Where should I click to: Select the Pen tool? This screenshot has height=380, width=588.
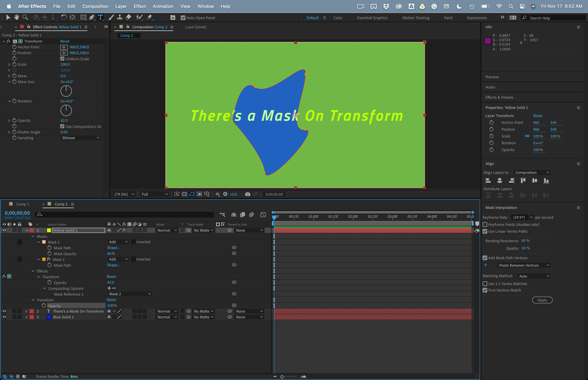(x=92, y=17)
